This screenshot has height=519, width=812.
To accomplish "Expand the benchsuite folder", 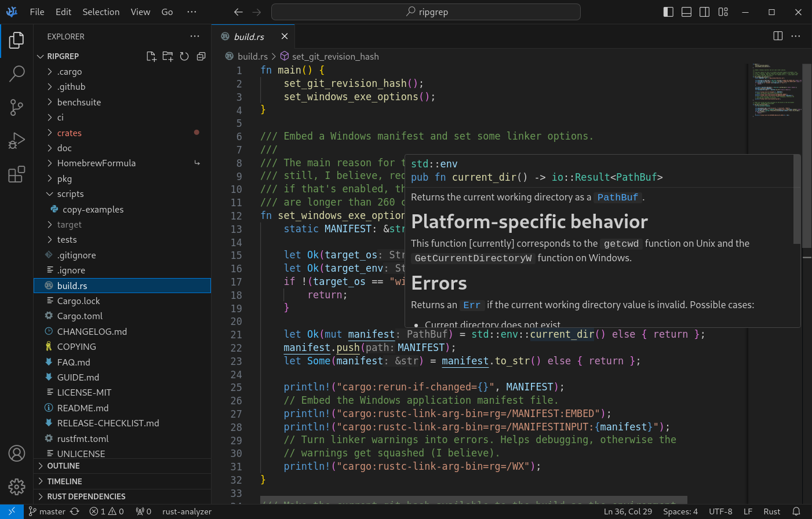I will point(122,102).
